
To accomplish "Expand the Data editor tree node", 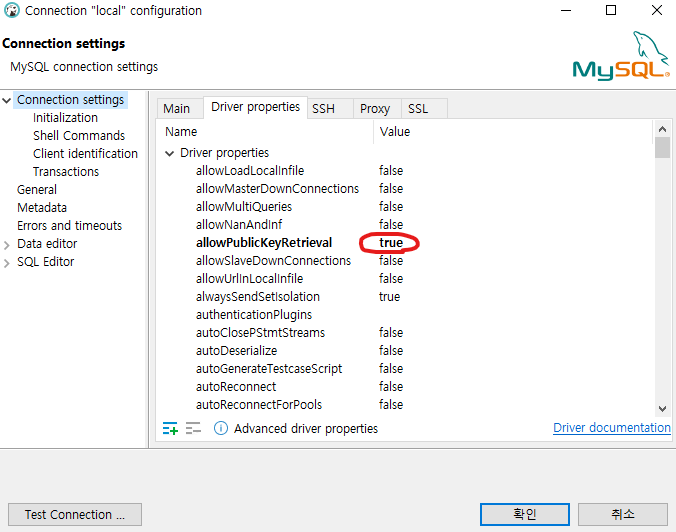I will (x=6, y=245).
